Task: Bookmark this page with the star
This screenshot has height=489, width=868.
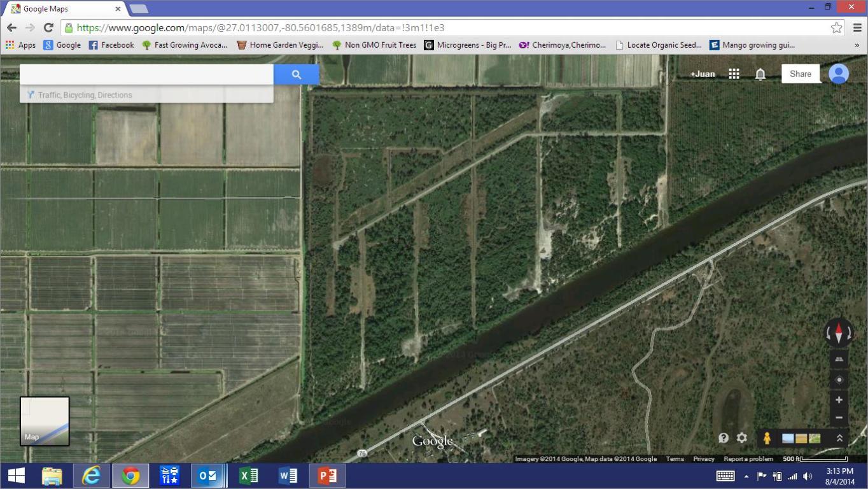Action: pyautogui.click(x=836, y=27)
